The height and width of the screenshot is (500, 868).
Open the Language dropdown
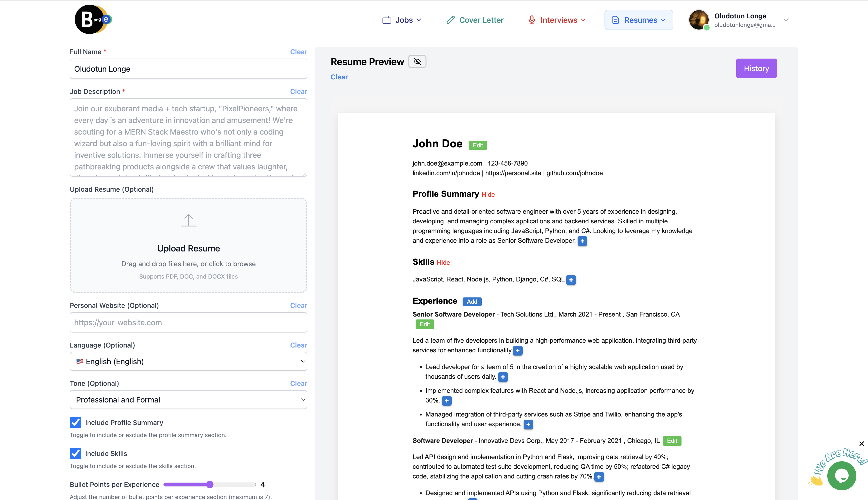tap(188, 361)
